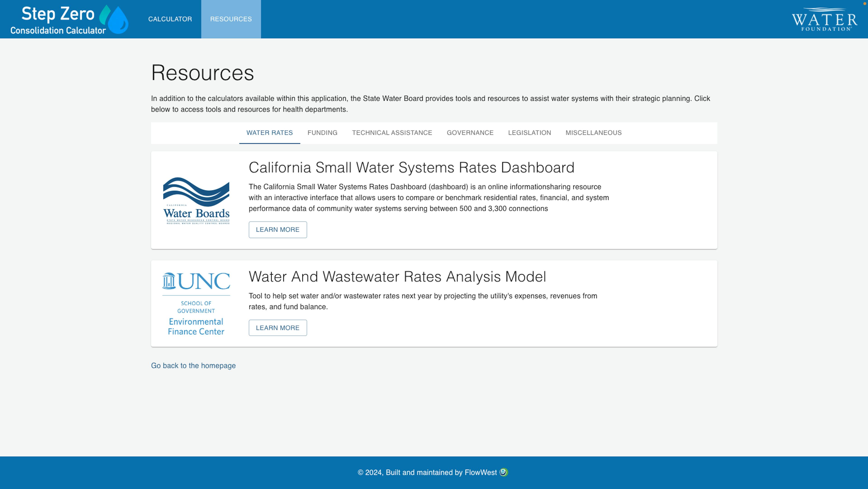Show the Miscellaneous tab
The height and width of the screenshot is (489, 868).
593,133
